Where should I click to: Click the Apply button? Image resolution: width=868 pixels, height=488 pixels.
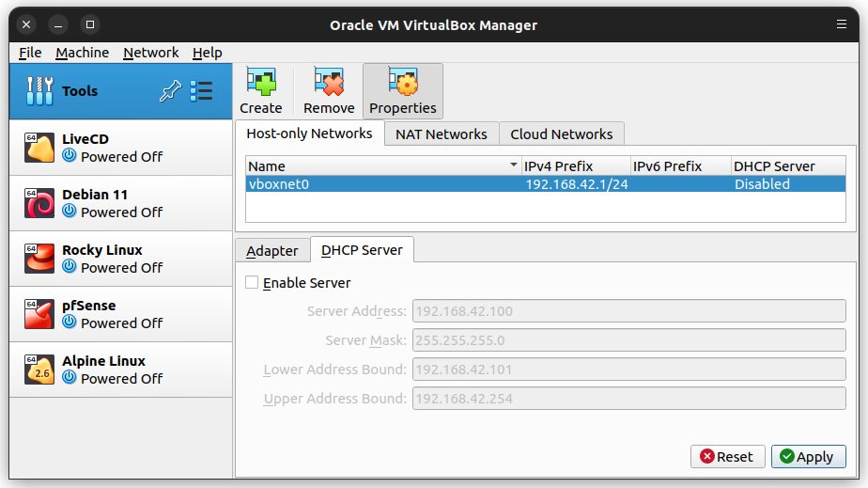(x=808, y=456)
